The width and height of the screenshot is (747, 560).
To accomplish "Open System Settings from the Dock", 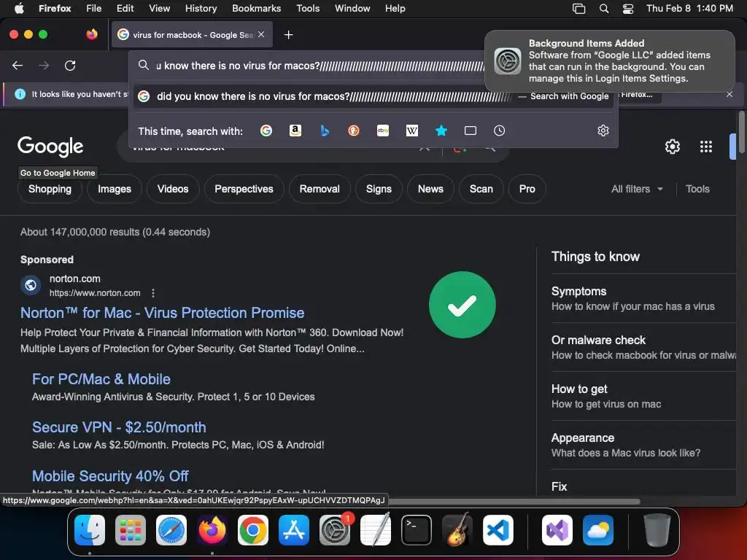I will click(x=335, y=531).
